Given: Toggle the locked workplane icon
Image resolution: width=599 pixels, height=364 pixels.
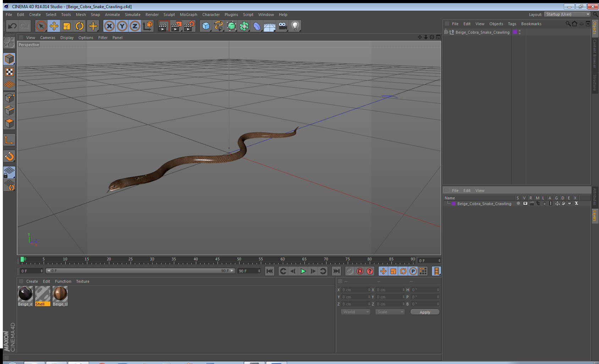Looking at the screenshot, I should click(9, 172).
